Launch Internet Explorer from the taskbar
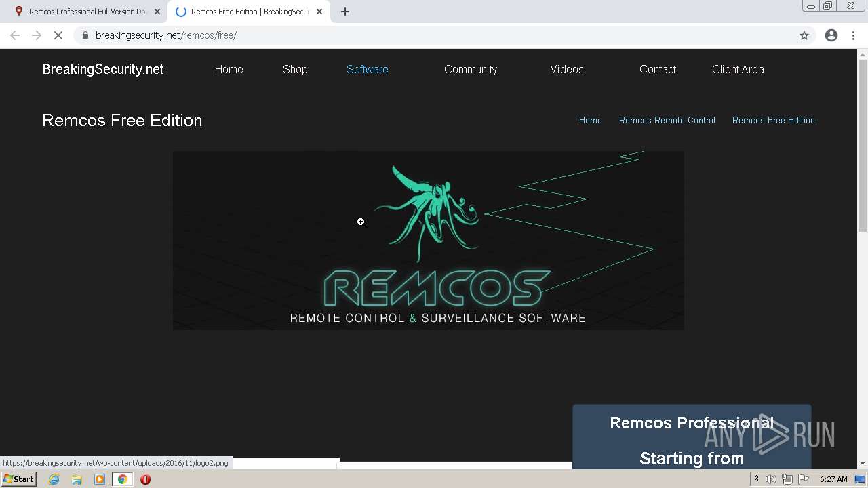Image resolution: width=868 pixels, height=488 pixels. pos(54,479)
